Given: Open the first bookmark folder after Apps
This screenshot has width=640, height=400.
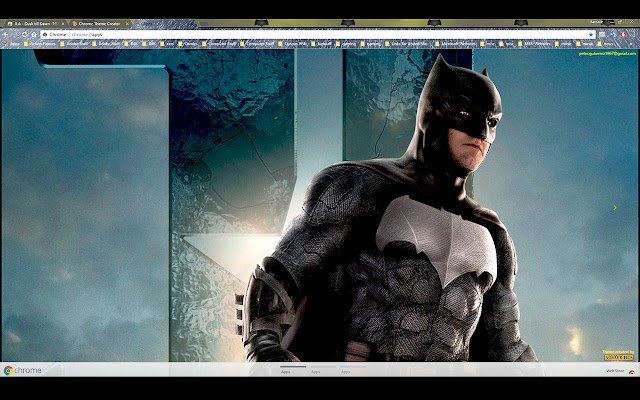Looking at the screenshot, I should pos(40,44).
